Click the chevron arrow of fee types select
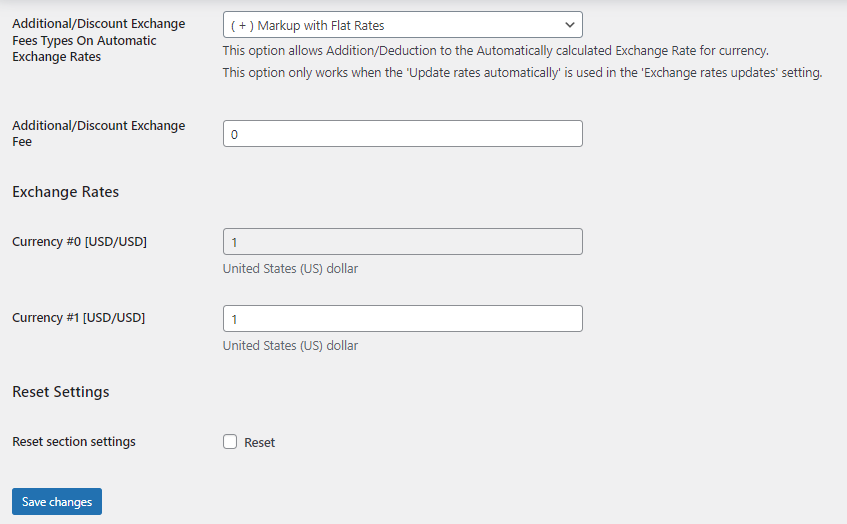Image resolution: width=847 pixels, height=524 pixels. click(x=569, y=25)
